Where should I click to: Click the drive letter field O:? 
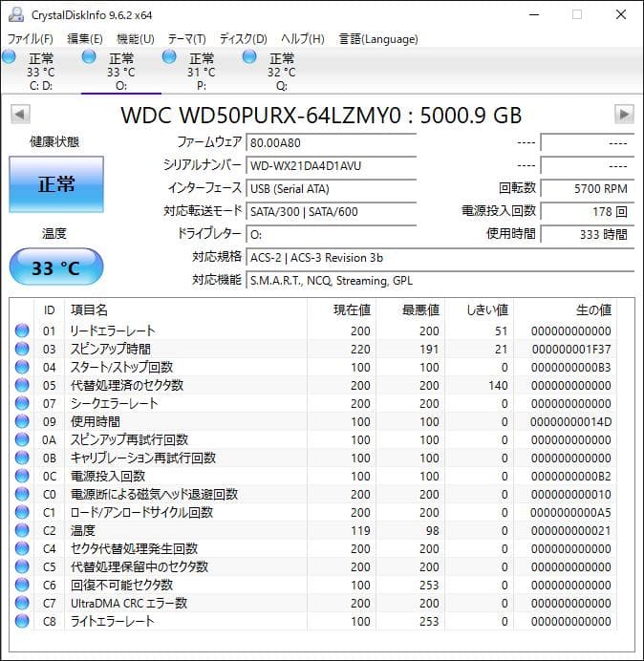tap(331, 235)
